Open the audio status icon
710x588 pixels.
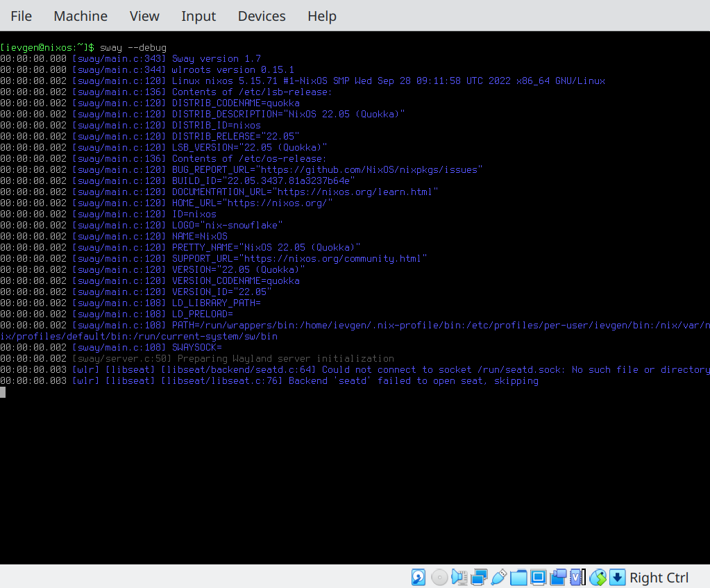tap(459, 577)
